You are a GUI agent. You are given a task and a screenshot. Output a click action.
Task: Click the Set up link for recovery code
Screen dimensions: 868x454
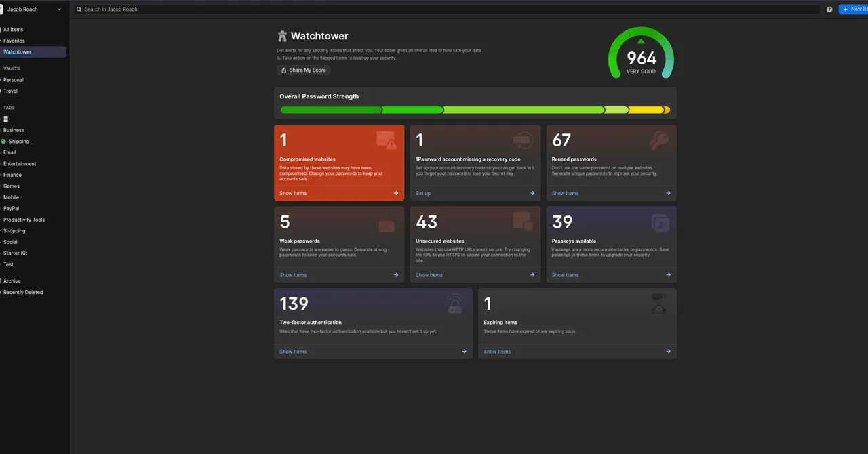coord(423,193)
